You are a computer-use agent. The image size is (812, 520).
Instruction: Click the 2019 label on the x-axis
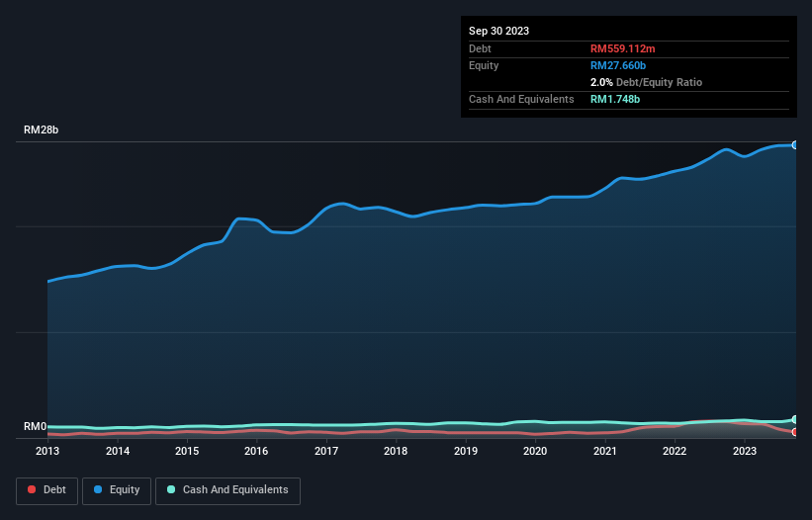coord(466,451)
